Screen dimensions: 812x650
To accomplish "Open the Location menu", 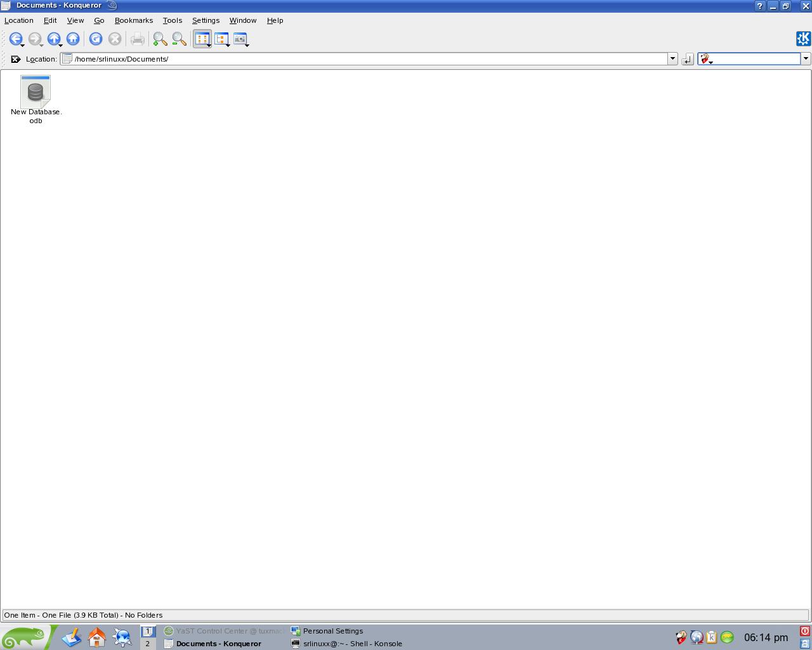I will tap(19, 20).
